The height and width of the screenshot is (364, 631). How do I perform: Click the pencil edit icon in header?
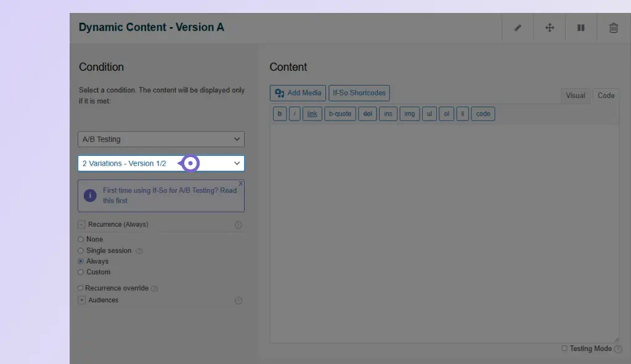point(518,28)
